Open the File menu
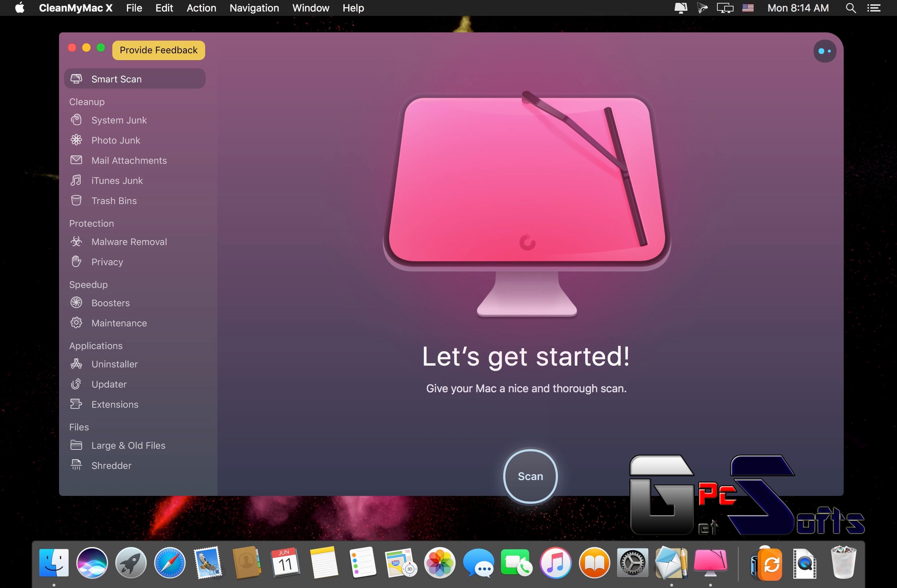The height and width of the screenshot is (588, 897). (x=134, y=8)
